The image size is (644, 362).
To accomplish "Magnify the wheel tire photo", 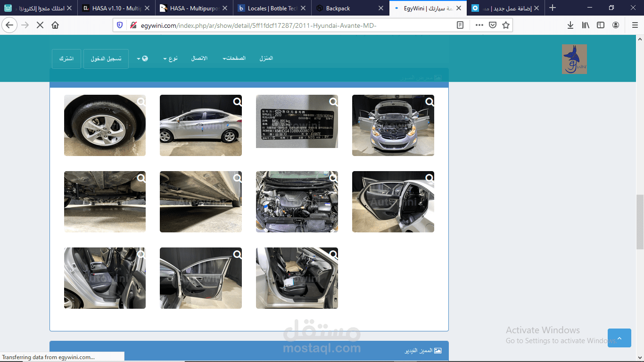I will 141,101.
